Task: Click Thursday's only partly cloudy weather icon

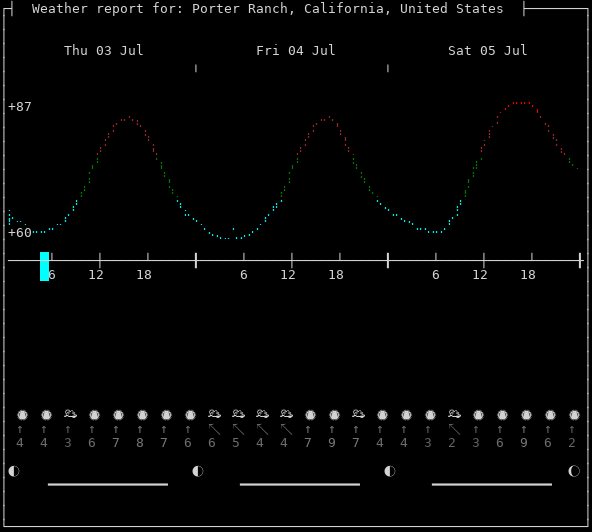Action: (70, 414)
